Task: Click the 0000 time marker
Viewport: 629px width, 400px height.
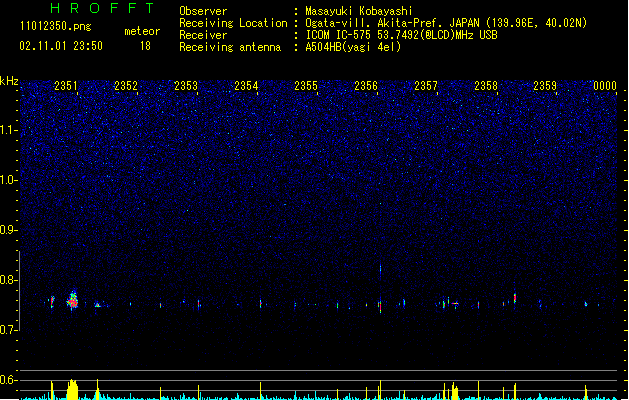Action: tap(605, 86)
